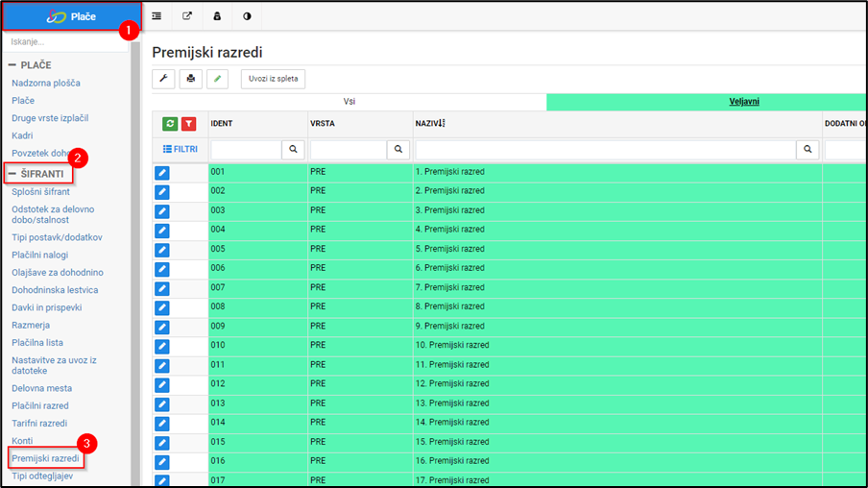868x488 pixels.
Task: Open Davki in prispevki link
Action: [x=46, y=307]
